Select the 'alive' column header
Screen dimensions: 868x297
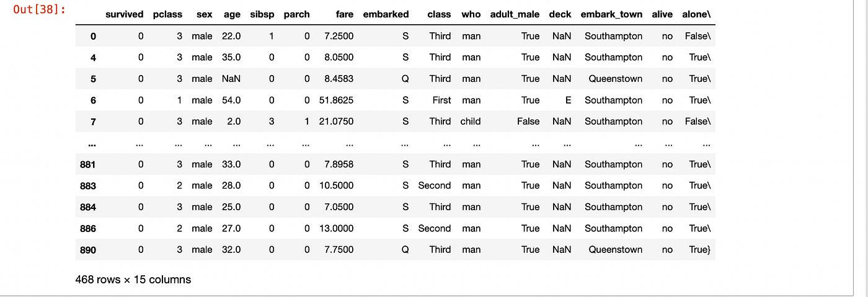662,14
